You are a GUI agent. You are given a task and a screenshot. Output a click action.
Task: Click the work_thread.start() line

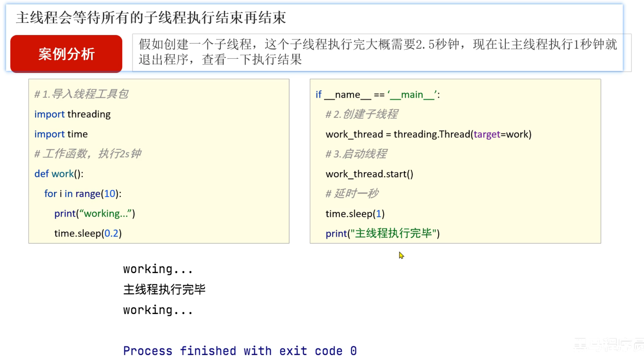369,174
